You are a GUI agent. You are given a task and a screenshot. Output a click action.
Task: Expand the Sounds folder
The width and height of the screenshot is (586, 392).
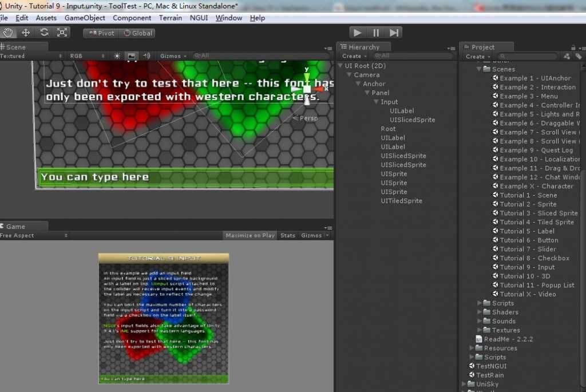(x=480, y=321)
